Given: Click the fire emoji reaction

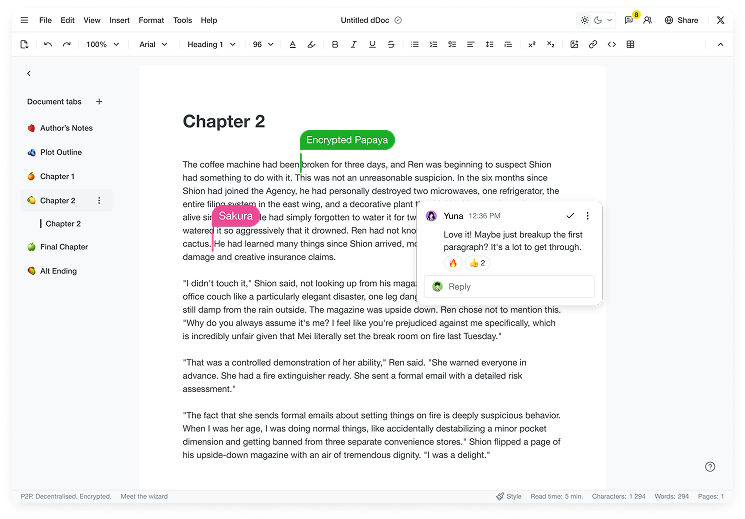Looking at the screenshot, I should (453, 263).
